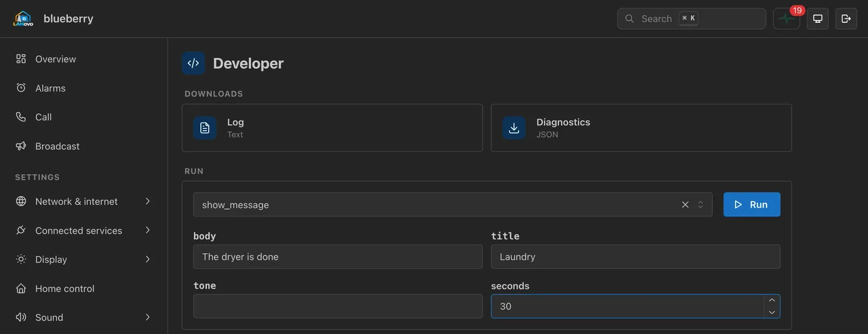This screenshot has width=868, height=334.
Task: Click the Broadcast megaphone icon
Action: click(21, 146)
